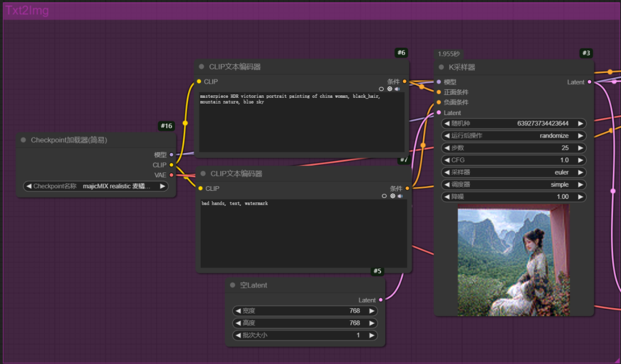Decrease 宽度 using its left arrow

click(x=239, y=311)
